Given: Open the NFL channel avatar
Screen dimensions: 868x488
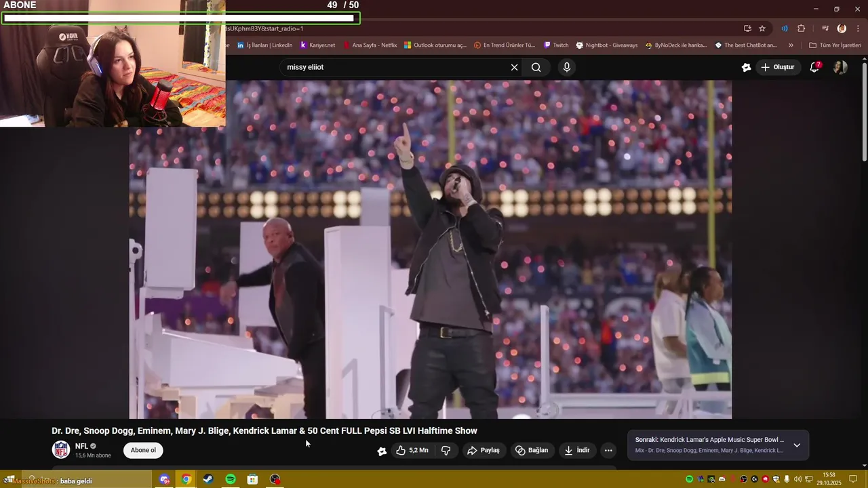Looking at the screenshot, I should pos(61,450).
